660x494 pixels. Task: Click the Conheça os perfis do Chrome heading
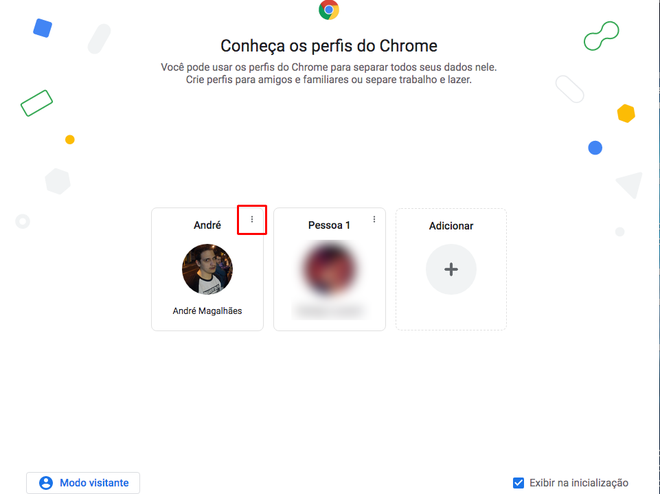point(329,45)
